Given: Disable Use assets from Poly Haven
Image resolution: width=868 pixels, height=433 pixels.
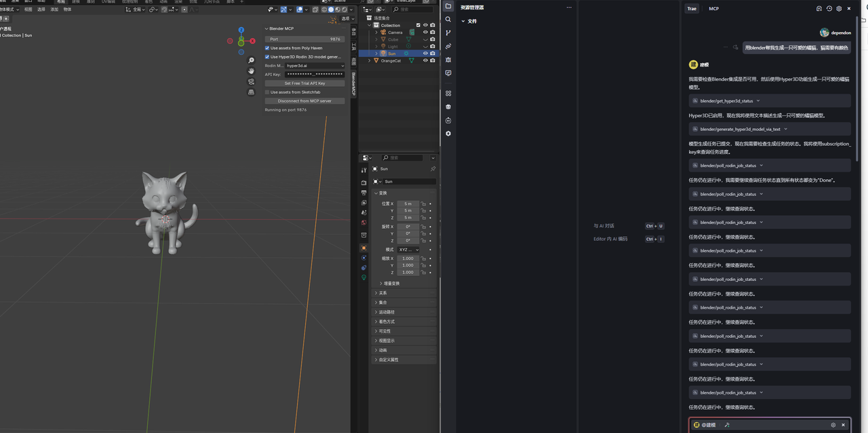Looking at the screenshot, I should pyautogui.click(x=267, y=48).
